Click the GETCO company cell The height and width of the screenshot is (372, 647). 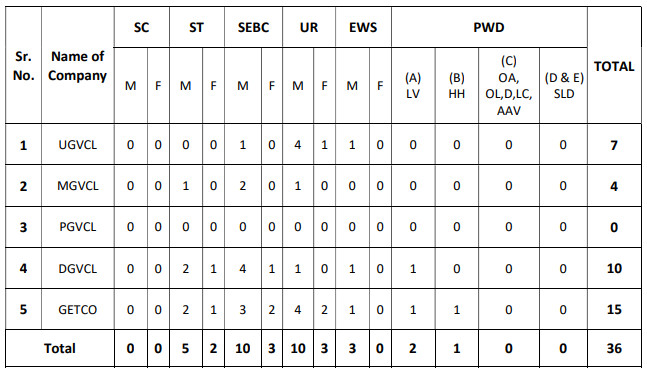click(78, 309)
